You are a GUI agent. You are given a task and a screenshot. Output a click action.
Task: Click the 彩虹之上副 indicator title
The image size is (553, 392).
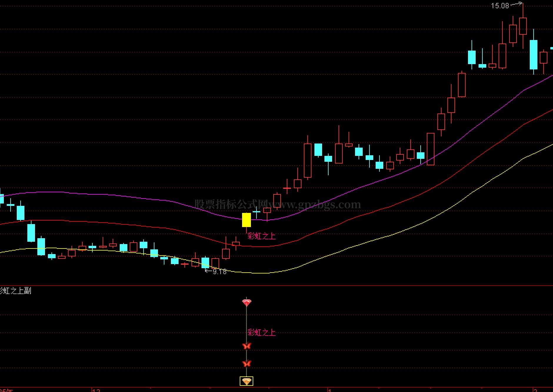(x=16, y=291)
